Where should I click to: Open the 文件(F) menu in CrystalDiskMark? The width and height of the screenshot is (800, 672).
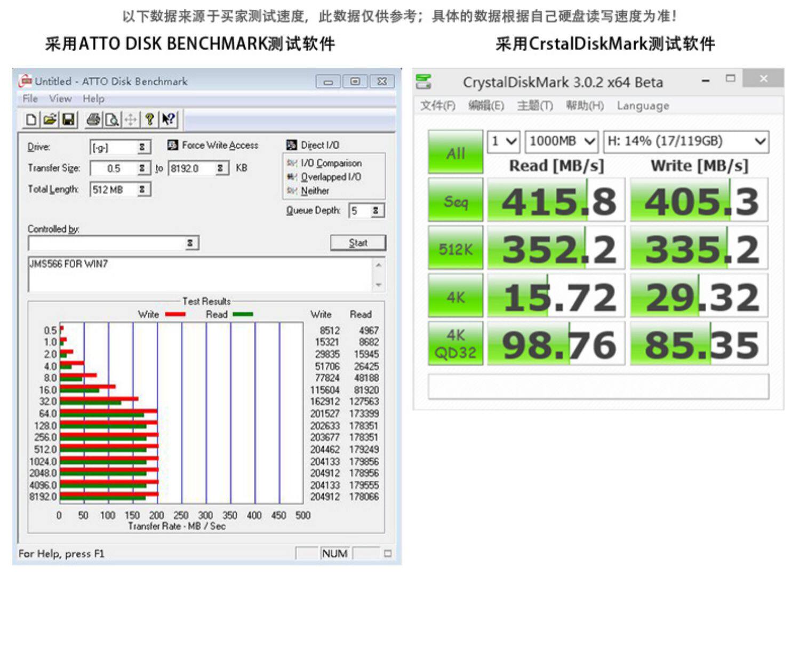pos(438,106)
